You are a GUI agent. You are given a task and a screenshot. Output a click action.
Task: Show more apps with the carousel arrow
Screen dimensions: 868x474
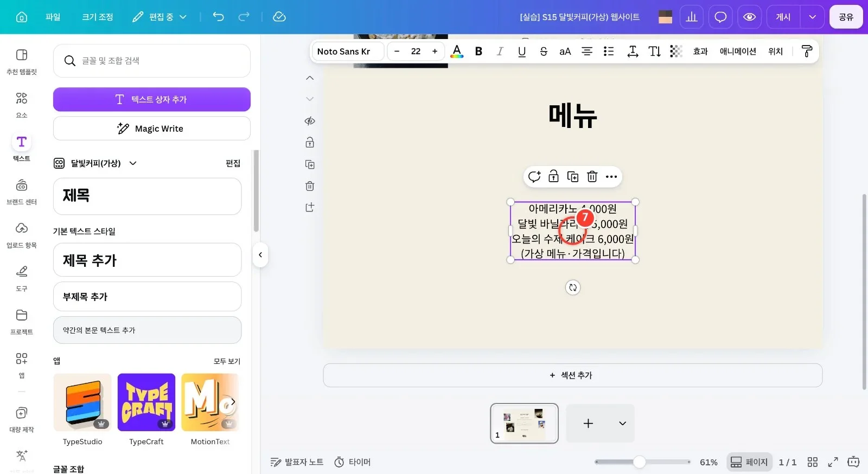(x=233, y=402)
